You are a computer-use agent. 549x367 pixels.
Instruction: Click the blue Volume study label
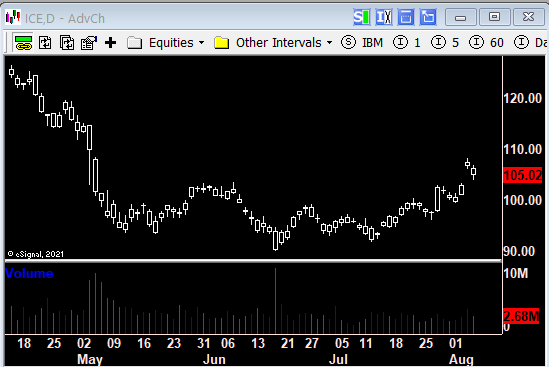pyautogui.click(x=29, y=273)
